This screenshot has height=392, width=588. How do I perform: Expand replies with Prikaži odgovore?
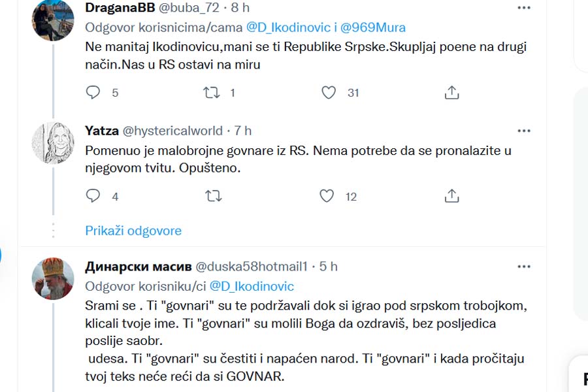(x=133, y=231)
